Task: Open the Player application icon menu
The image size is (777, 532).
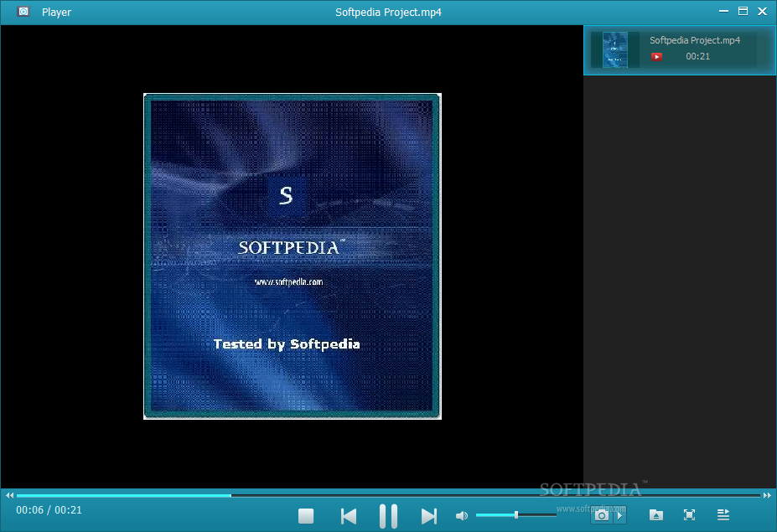Action: click(x=23, y=12)
